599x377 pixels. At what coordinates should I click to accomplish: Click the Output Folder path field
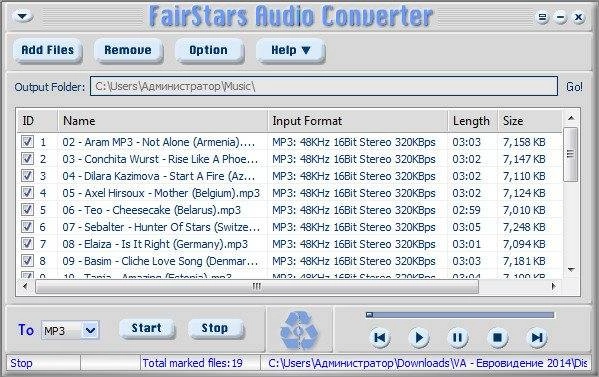pyautogui.click(x=324, y=86)
